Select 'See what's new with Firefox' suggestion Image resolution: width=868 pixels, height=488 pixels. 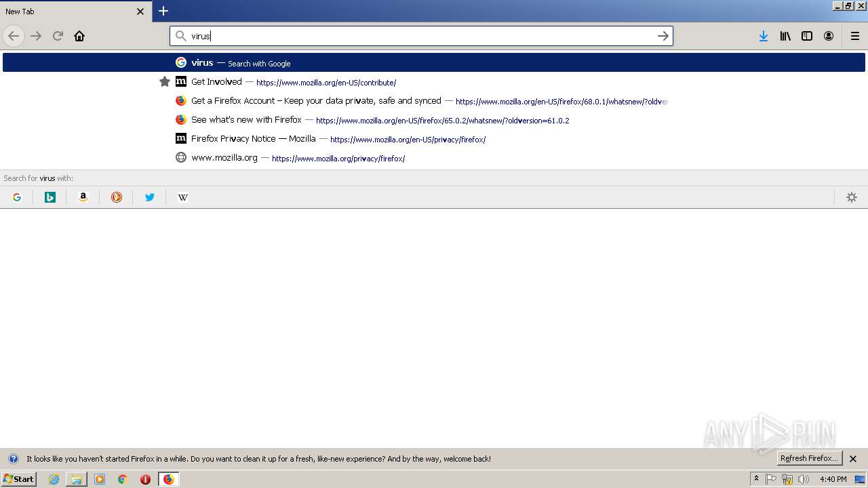(434, 119)
